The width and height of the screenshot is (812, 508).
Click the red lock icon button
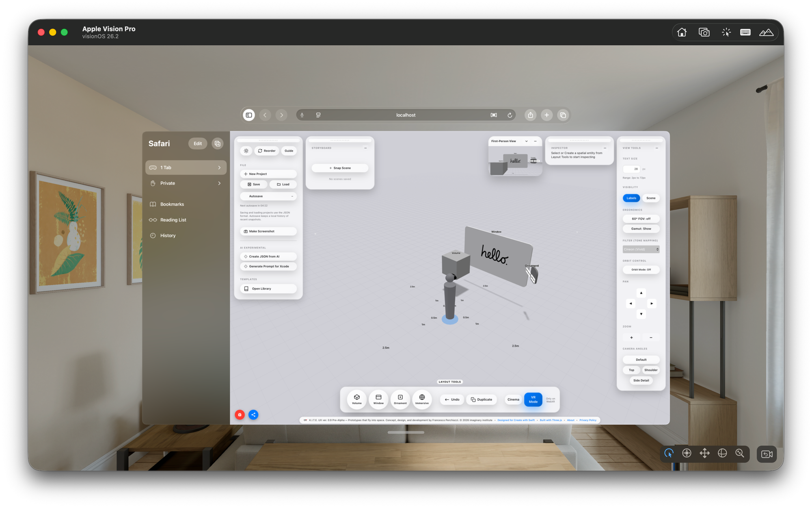pos(240,415)
